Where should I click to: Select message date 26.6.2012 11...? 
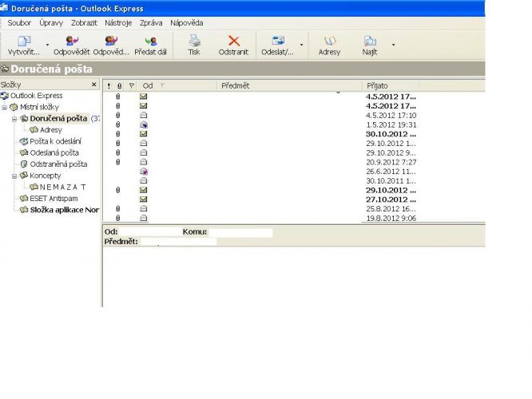[391, 172]
